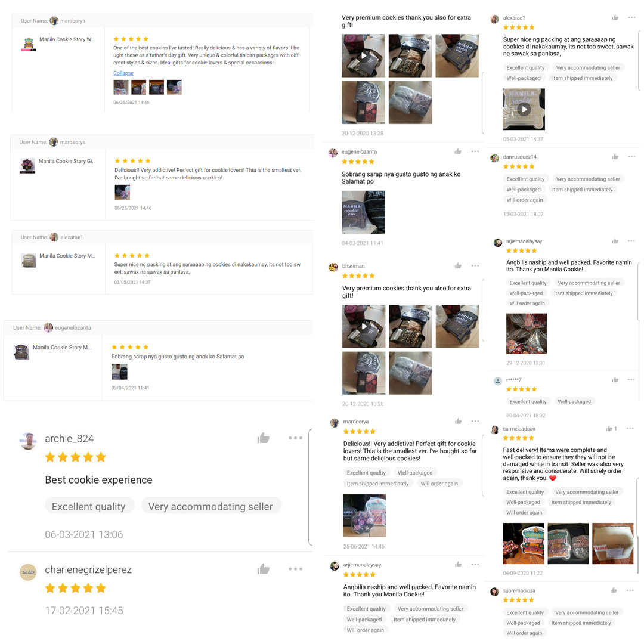
Task: Open mardeorya's user profile avatar at top
Action: pos(54,20)
